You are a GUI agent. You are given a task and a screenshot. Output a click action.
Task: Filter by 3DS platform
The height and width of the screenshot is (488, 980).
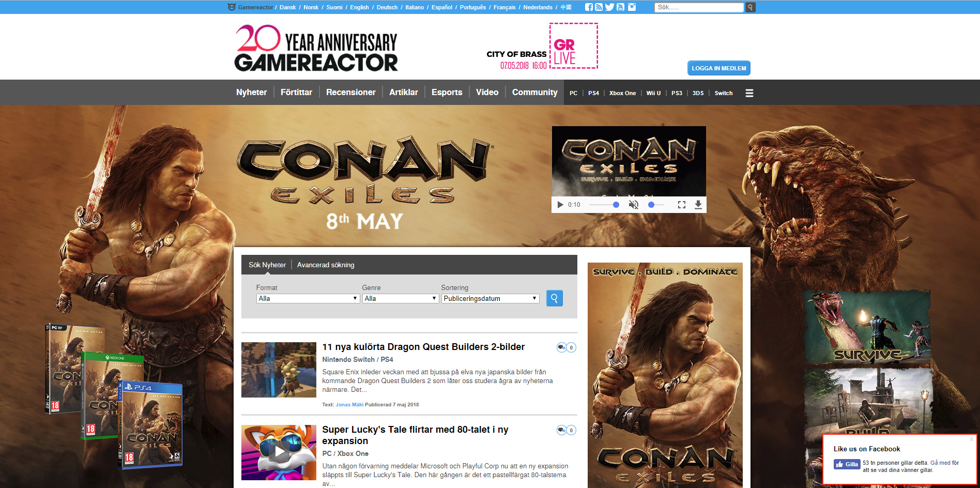click(x=698, y=93)
